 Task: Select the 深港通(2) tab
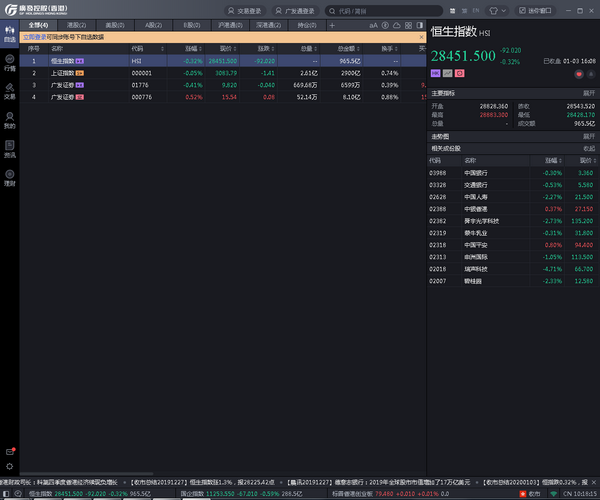tap(269, 25)
